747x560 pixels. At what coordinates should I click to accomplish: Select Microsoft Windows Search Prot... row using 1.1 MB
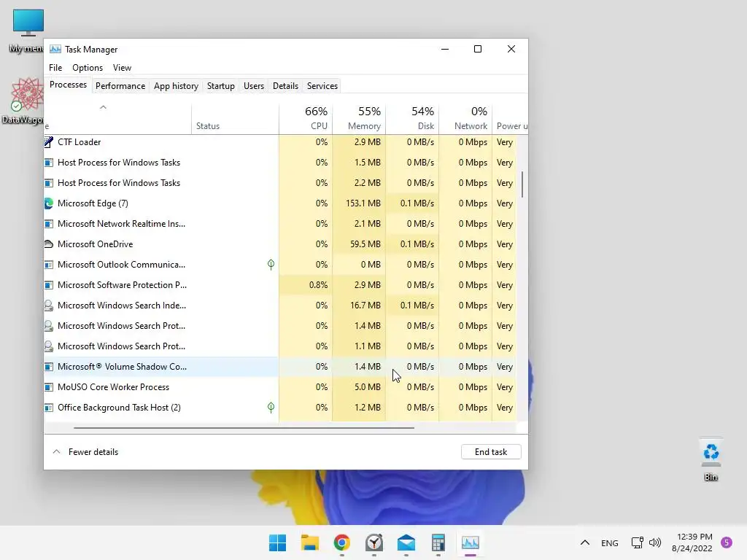(280, 346)
